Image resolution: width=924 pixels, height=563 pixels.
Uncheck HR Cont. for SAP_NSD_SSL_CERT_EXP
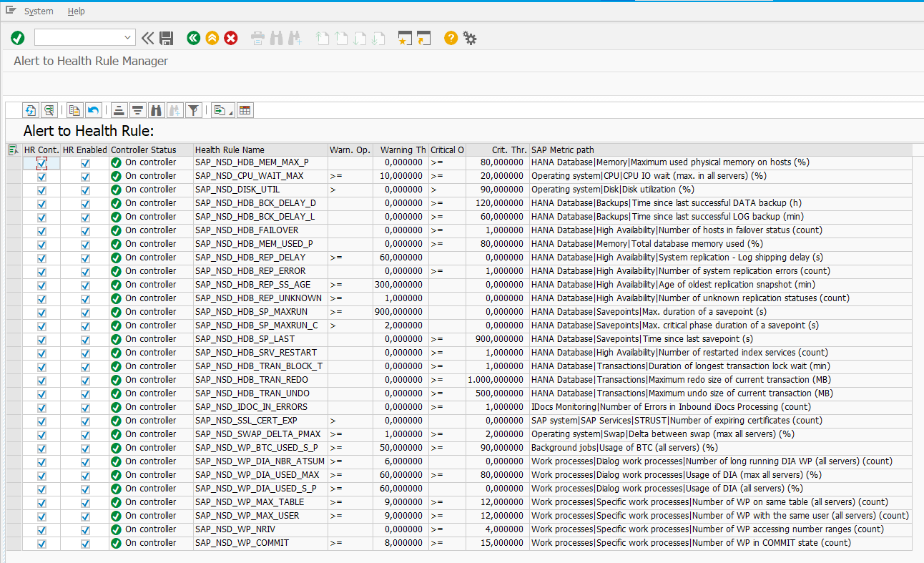(x=41, y=421)
